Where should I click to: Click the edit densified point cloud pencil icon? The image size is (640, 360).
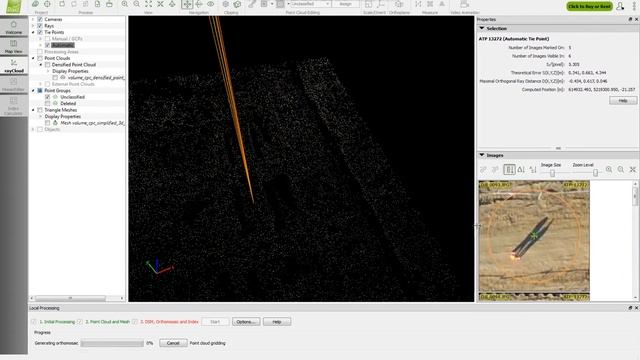pos(252,4)
